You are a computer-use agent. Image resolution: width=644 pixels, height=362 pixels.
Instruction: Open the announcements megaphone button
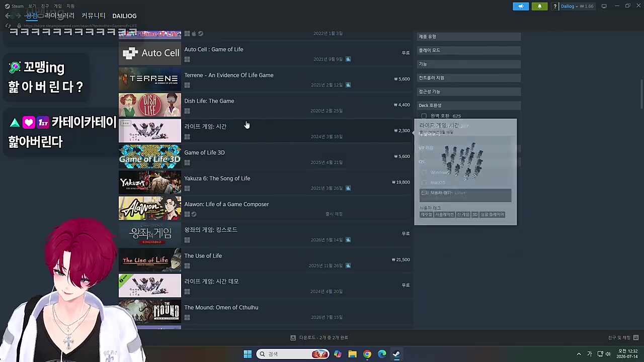[x=521, y=6]
